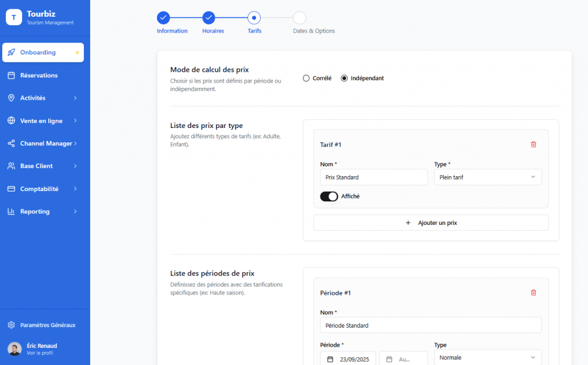The height and width of the screenshot is (365, 588).
Task: Select the Indépendant radio option
Action: pyautogui.click(x=345, y=78)
